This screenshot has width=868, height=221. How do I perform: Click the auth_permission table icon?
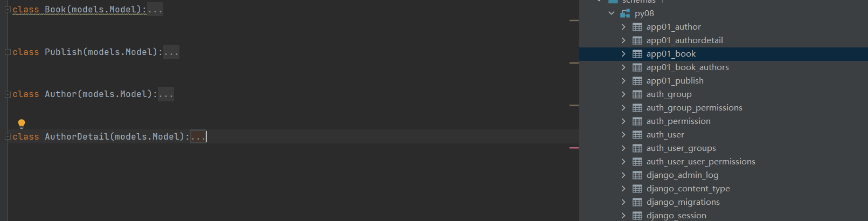(637, 121)
